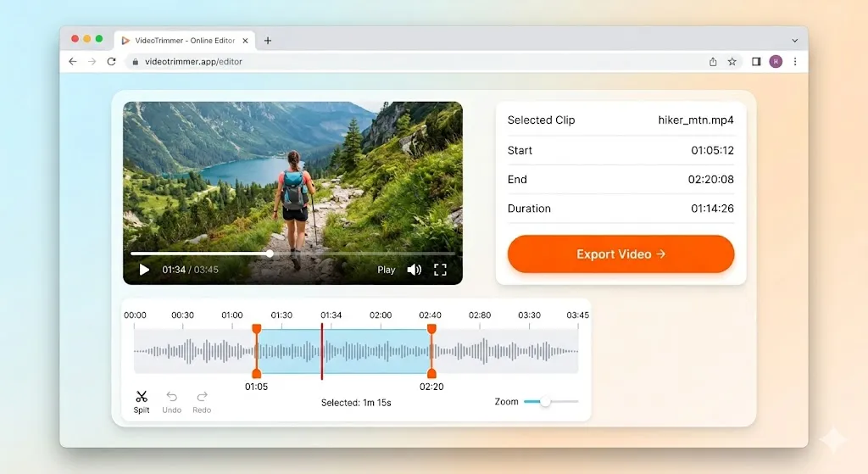Click the Start value 01:05:12
The width and height of the screenshot is (868, 474).
pos(712,151)
